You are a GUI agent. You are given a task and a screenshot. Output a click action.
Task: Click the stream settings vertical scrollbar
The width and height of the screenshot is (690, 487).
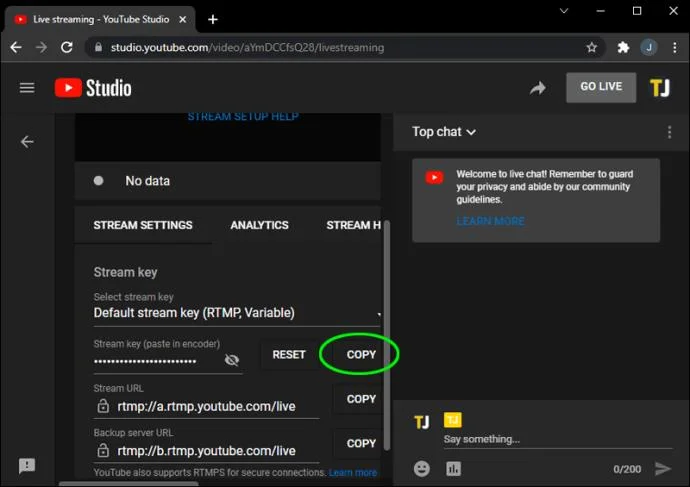pyautogui.click(x=387, y=335)
